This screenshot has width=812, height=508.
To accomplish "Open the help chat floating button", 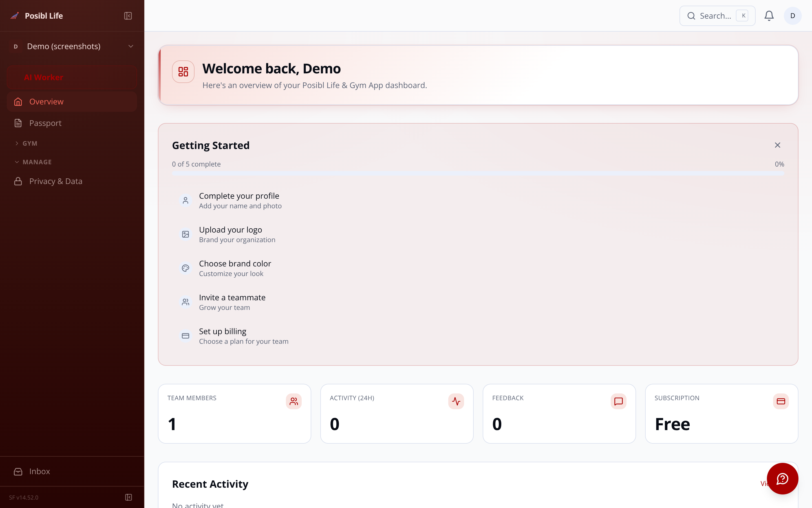I will (x=782, y=478).
